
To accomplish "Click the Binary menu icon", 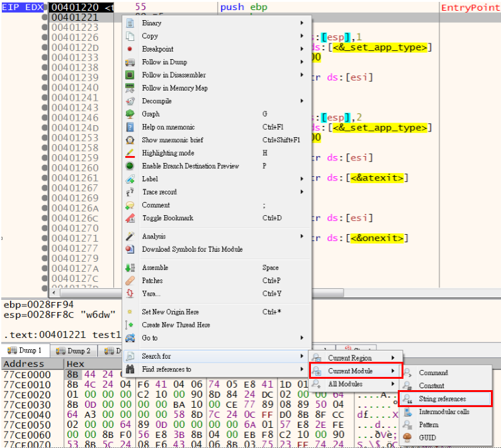I will (130, 23).
